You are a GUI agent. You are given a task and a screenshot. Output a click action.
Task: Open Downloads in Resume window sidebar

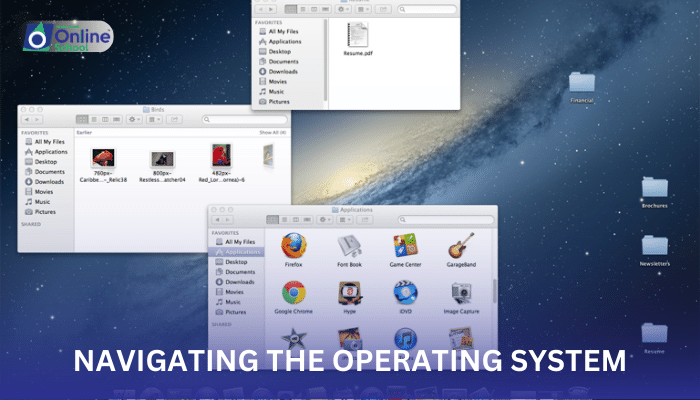tap(279, 71)
